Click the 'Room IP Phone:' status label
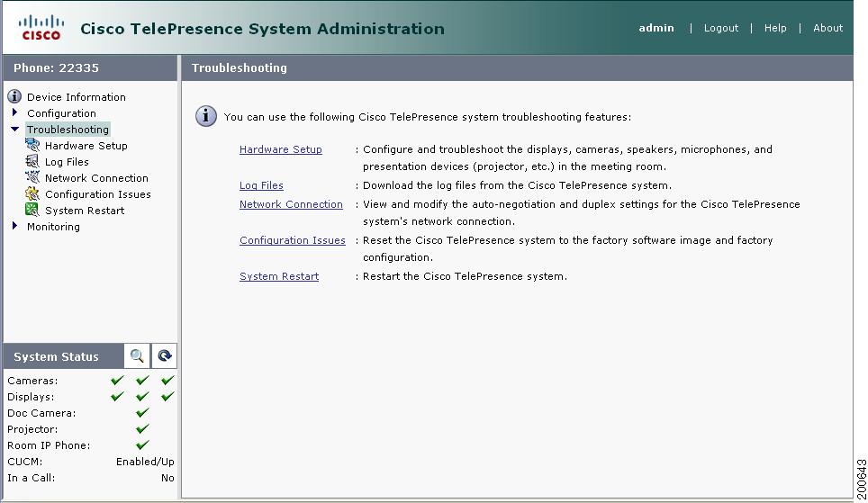This screenshot has height=503, width=868. 49,445
